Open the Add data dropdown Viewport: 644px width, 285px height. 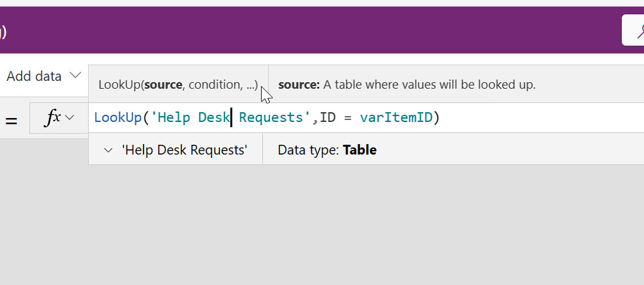click(44, 76)
